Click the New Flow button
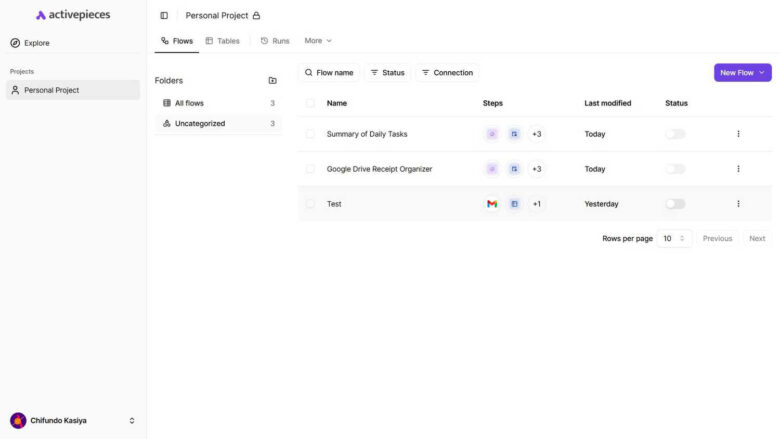The width and height of the screenshot is (780, 439). point(742,73)
